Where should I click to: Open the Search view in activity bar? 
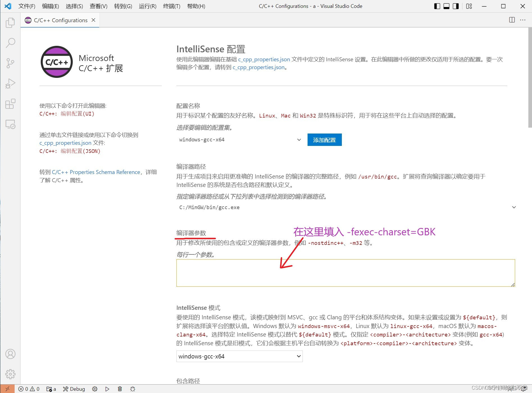click(10, 43)
